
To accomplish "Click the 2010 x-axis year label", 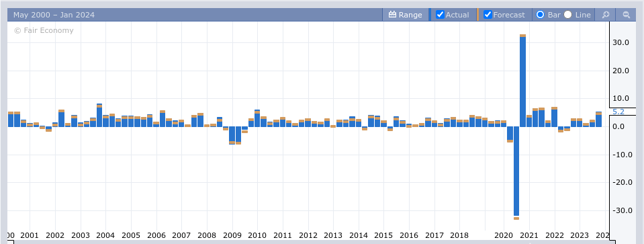I will [257, 236].
